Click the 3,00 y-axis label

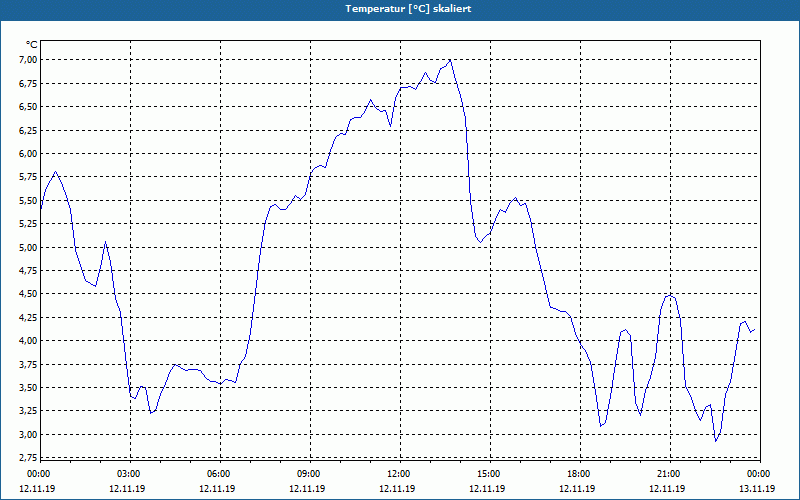[x=29, y=435]
